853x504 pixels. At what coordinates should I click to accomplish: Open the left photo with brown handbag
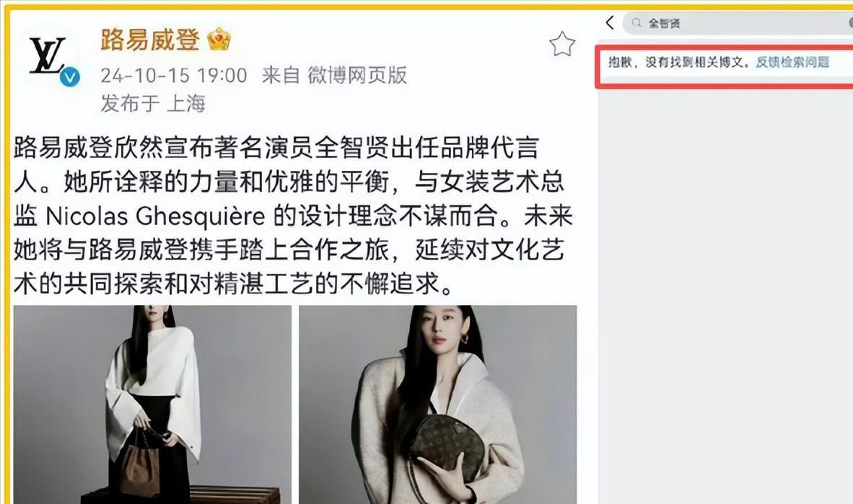[x=152, y=404]
